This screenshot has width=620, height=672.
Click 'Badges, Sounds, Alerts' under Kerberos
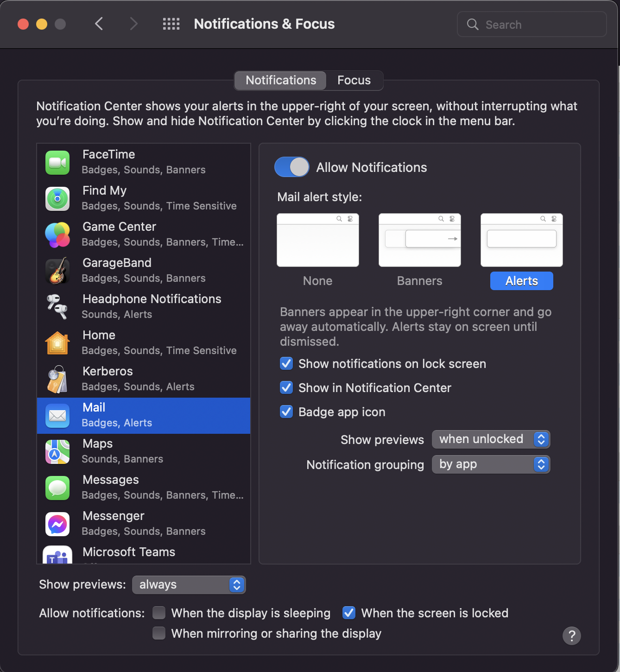tap(138, 387)
